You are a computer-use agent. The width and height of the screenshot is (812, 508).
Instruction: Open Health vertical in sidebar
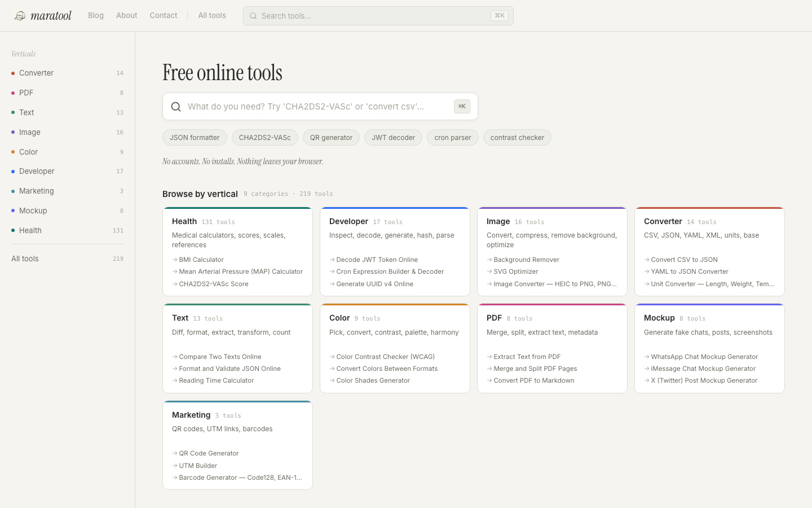pyautogui.click(x=68, y=230)
